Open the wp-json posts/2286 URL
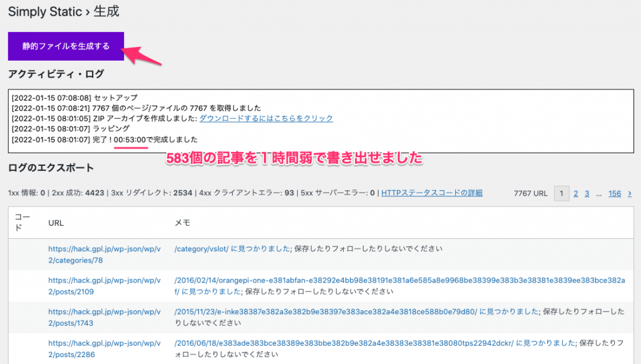Viewport: 641px width, 364px height. tap(105, 349)
